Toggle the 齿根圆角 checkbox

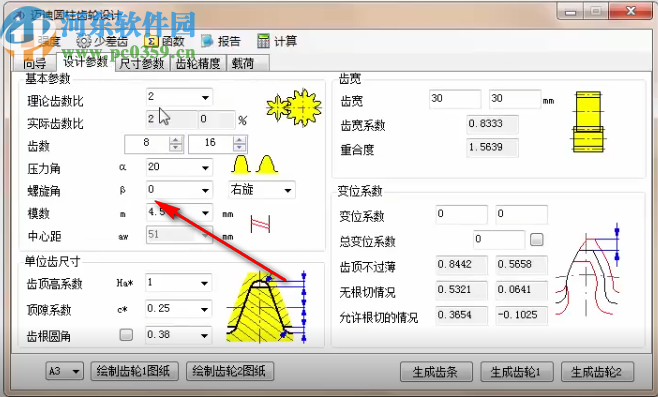click(x=126, y=334)
